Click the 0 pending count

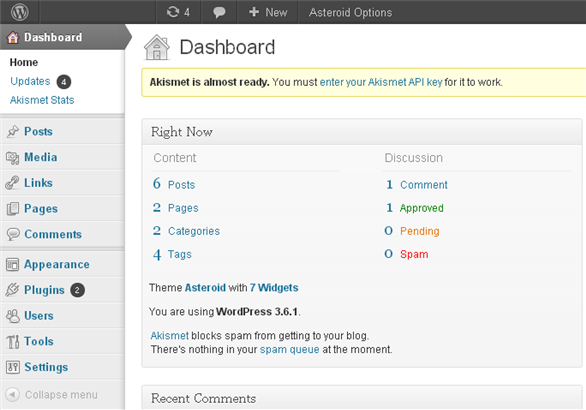389,231
